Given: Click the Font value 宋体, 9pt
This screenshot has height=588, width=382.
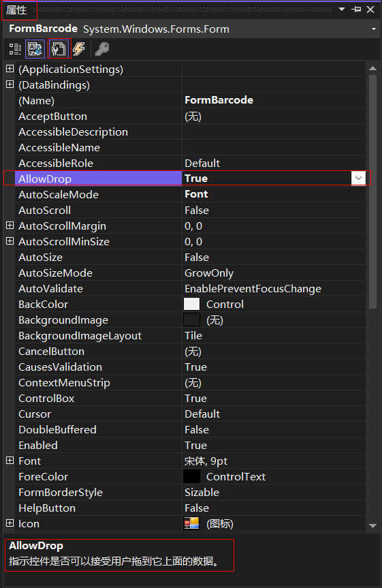Looking at the screenshot, I should coord(206,461).
